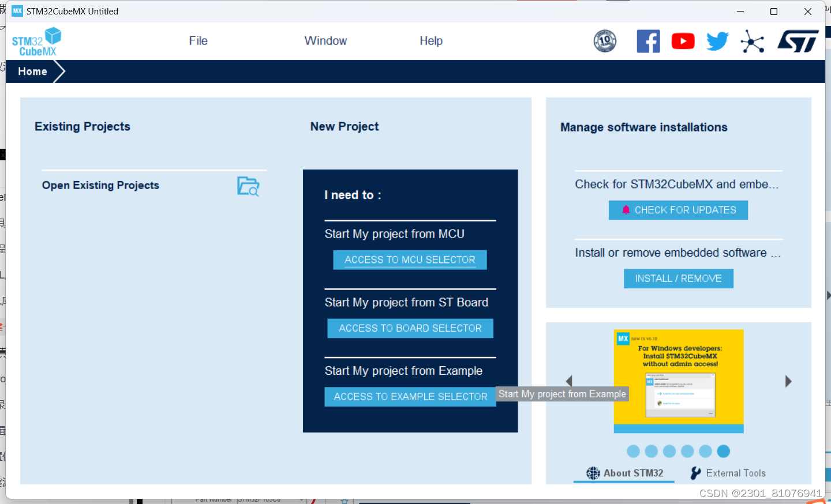
Task: Click Open Existing Projects label
Action: (x=100, y=185)
